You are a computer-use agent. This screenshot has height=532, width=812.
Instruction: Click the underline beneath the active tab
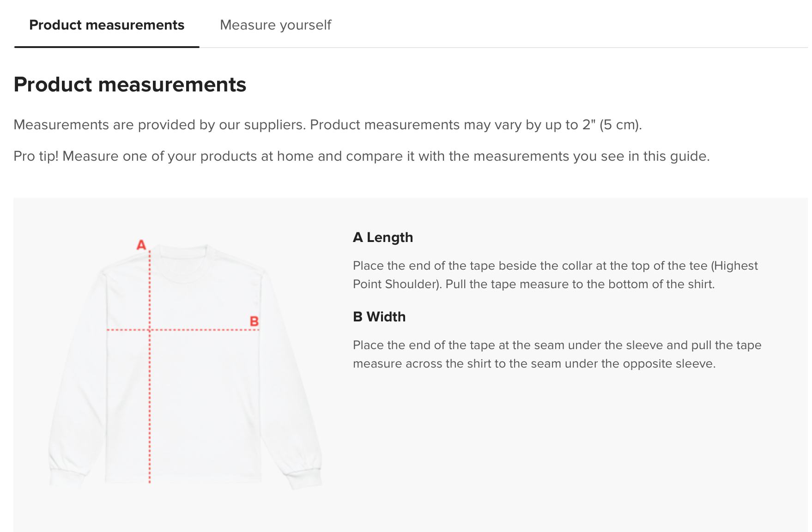[107, 47]
